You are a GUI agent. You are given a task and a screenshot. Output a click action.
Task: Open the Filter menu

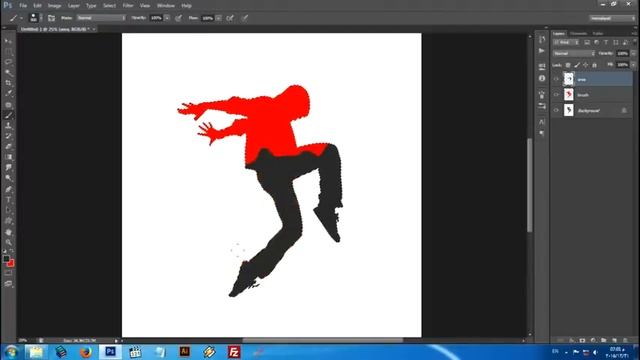click(x=128, y=6)
